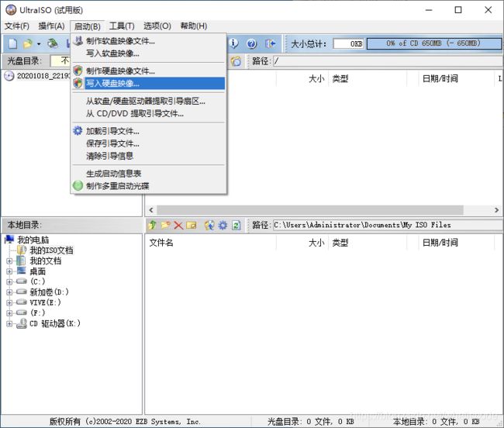Expand the 我的文档 tree node
The image size is (504, 428).
9,261
